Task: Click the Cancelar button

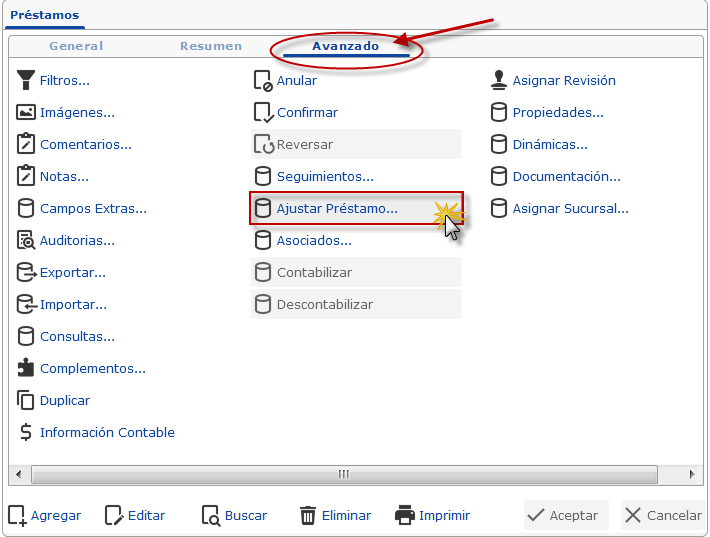Action: pos(663,515)
